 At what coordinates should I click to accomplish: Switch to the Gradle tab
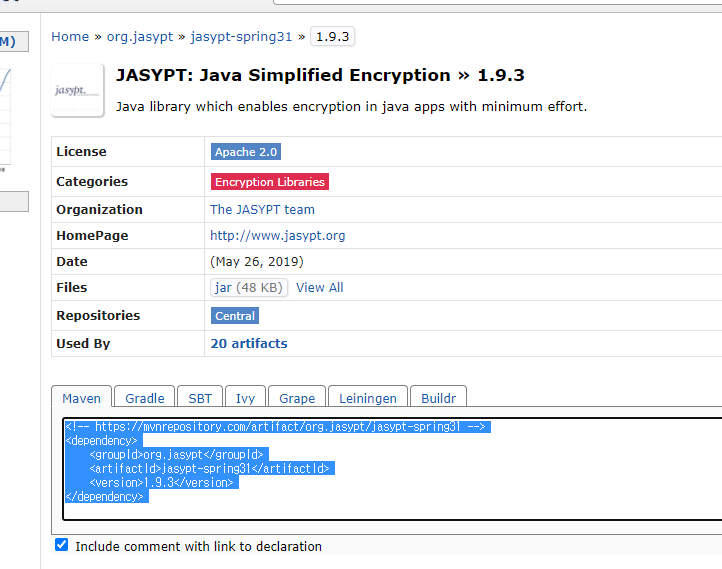point(145,398)
